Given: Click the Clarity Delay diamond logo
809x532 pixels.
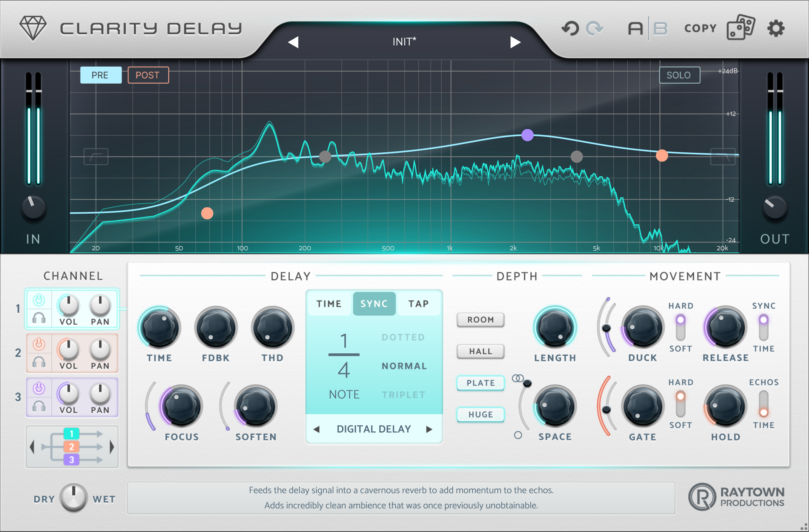Looking at the screenshot, I should pos(32,28).
